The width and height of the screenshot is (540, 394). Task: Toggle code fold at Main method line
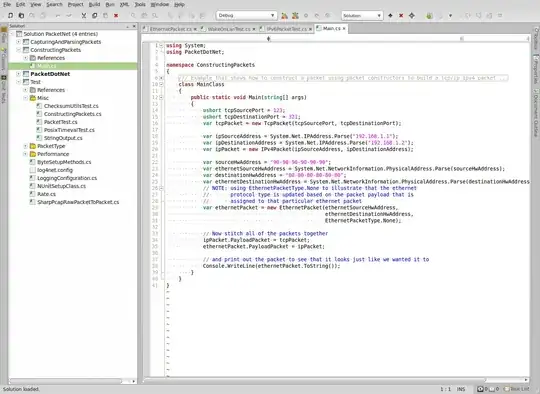[161, 97]
